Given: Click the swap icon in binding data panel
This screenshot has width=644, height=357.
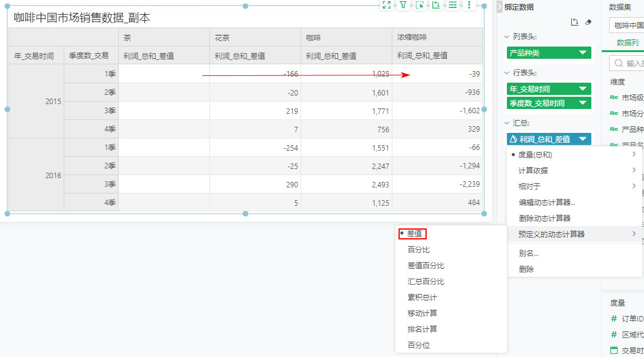Looking at the screenshot, I should click(x=574, y=22).
